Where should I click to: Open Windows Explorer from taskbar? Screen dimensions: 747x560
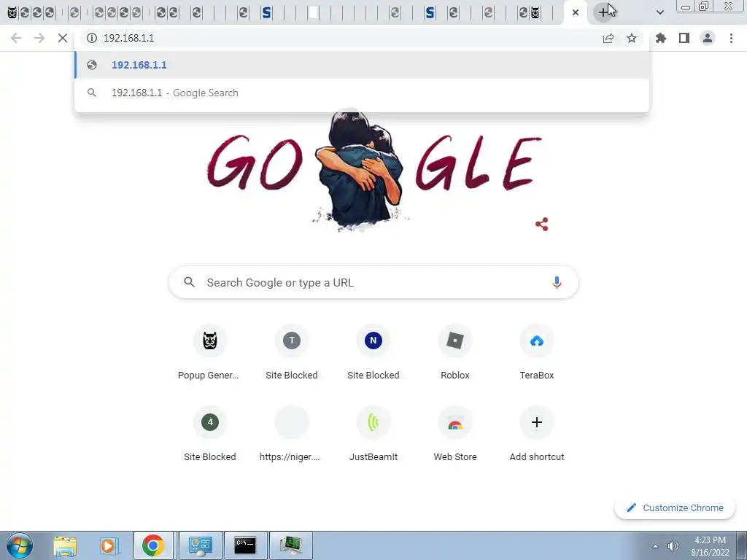pyautogui.click(x=65, y=545)
